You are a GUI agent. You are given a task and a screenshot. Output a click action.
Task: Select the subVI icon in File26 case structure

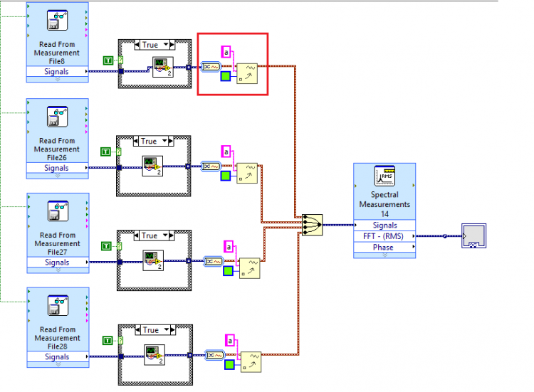(152, 166)
